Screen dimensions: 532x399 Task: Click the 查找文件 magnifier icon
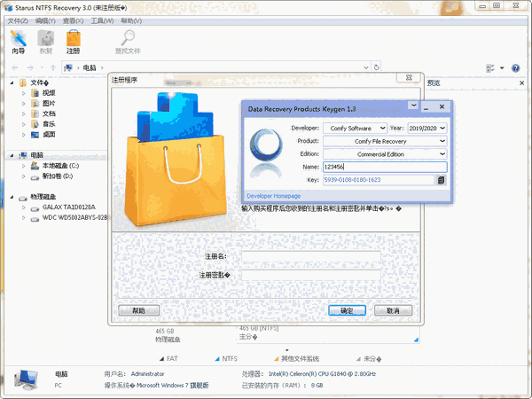[x=128, y=42]
